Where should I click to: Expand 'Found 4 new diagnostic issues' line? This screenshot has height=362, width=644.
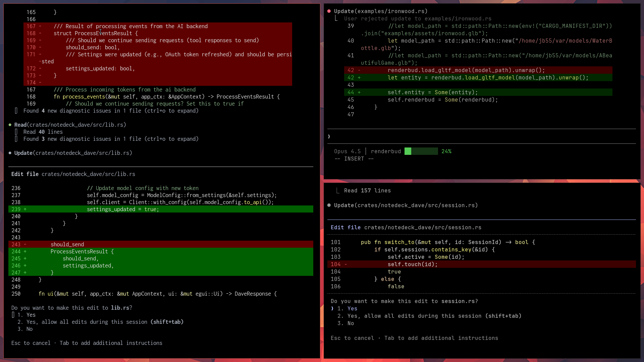(111, 111)
